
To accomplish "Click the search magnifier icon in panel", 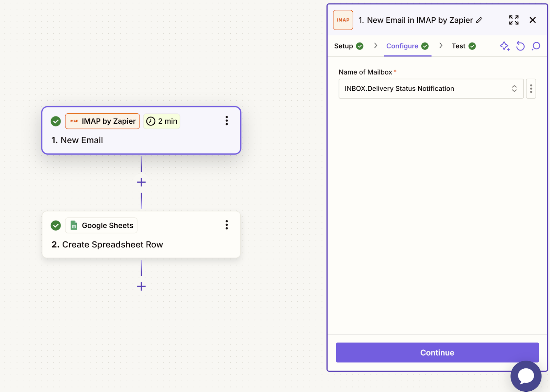I will coord(536,46).
